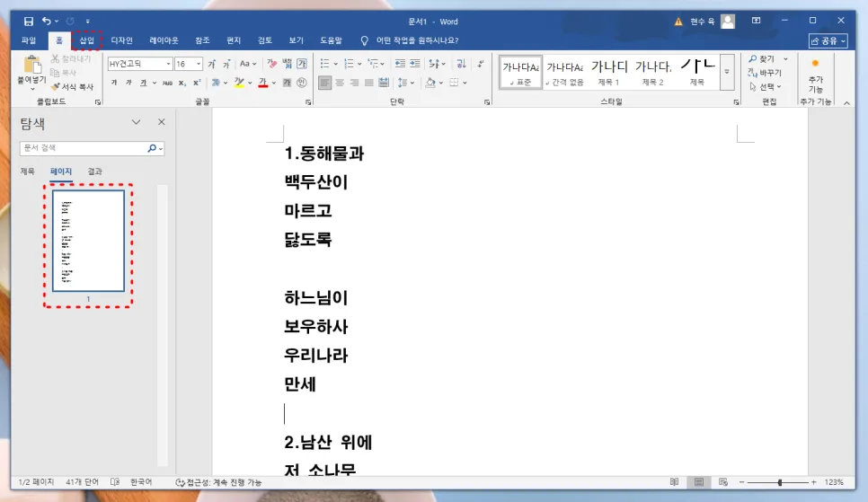Click the Undo arrow icon
Screen dimensions: 868x502
click(47, 21)
